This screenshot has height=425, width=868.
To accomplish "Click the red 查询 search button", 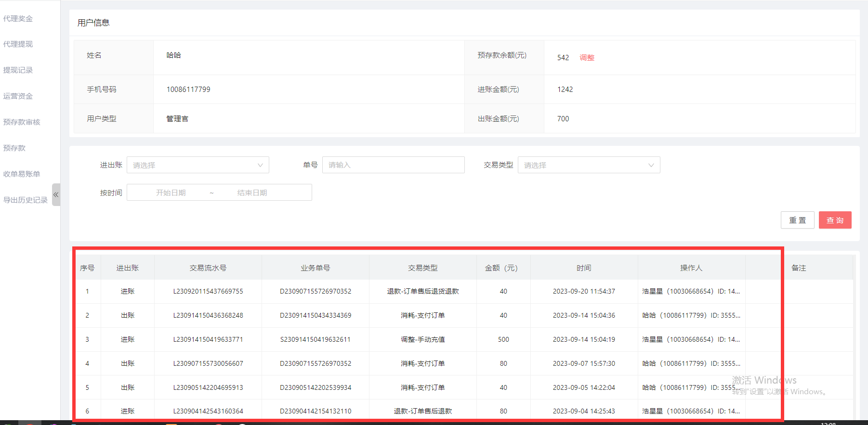I will pyautogui.click(x=835, y=220).
